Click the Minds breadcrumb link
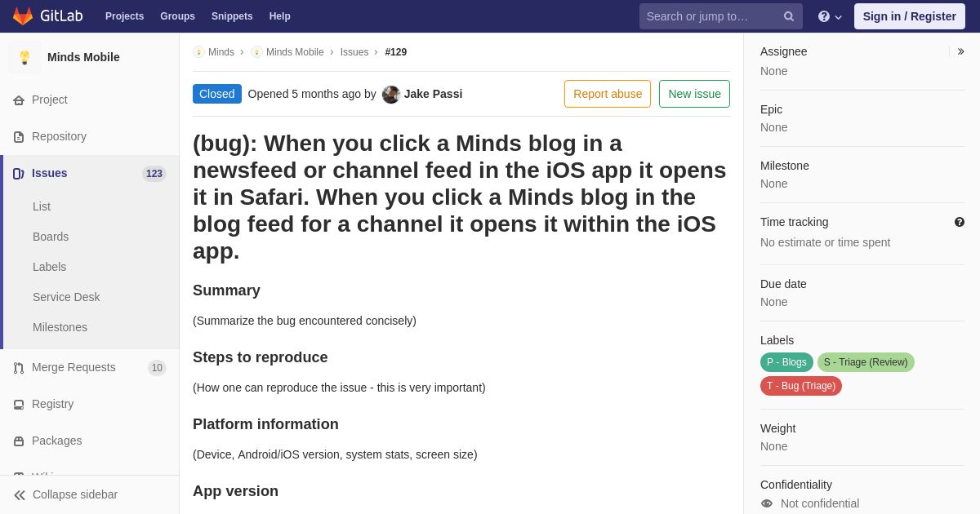 tap(221, 52)
